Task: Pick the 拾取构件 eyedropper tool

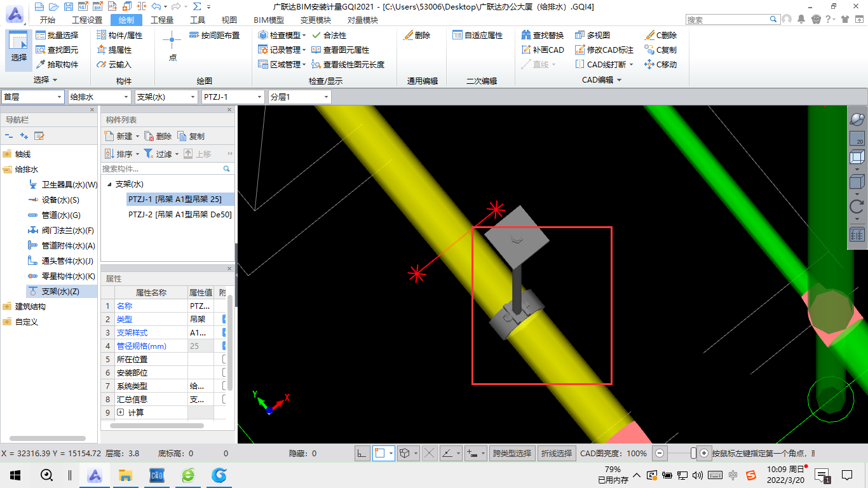Action: tap(57, 64)
